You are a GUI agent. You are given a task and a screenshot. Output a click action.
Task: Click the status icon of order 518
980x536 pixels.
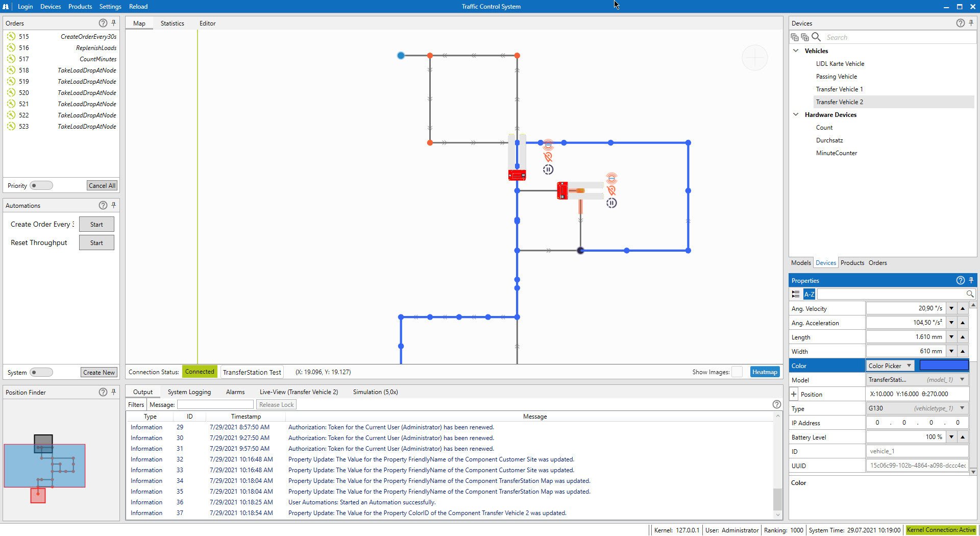11,70
